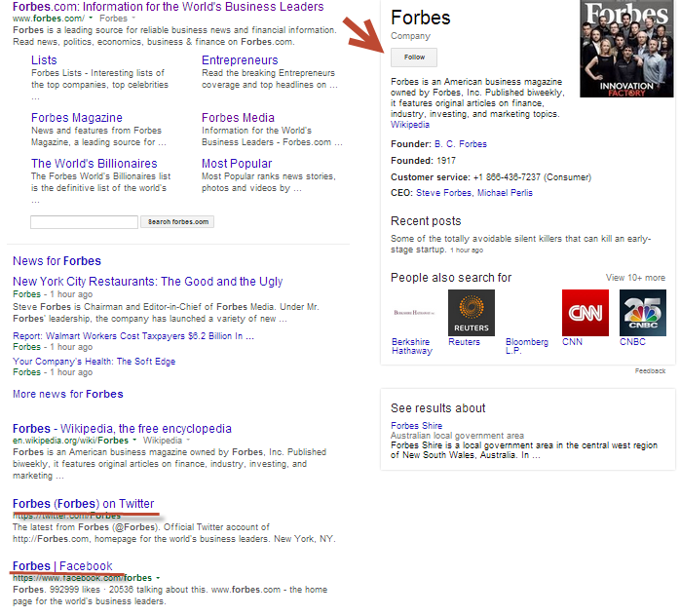Click the Reuters logo icon
Screen dimensions: 680x616
point(471,313)
